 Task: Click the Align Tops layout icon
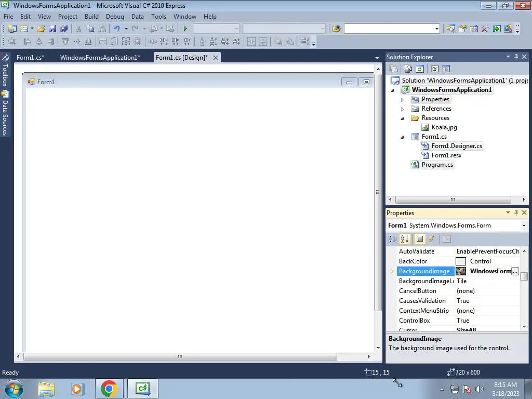[65, 42]
